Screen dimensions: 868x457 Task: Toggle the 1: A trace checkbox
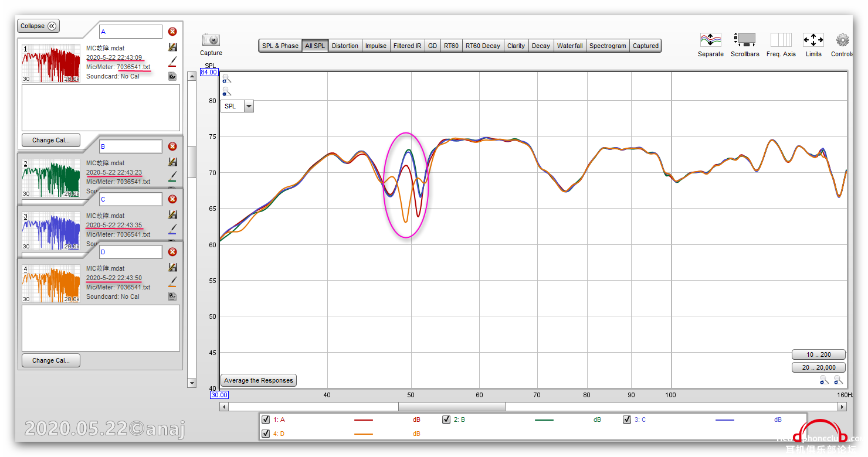pyautogui.click(x=266, y=420)
